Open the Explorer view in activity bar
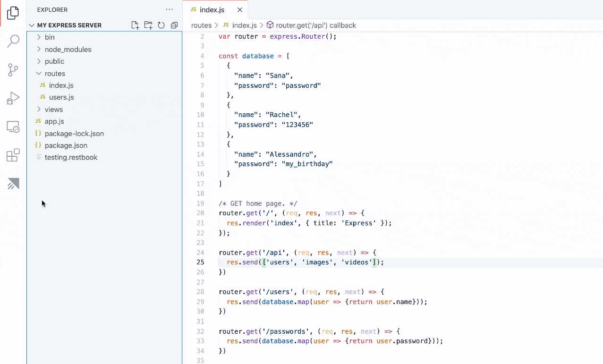 tap(13, 13)
